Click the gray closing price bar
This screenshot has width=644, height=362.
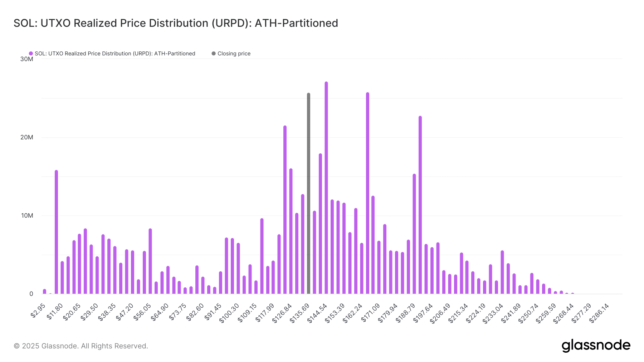coord(308,193)
